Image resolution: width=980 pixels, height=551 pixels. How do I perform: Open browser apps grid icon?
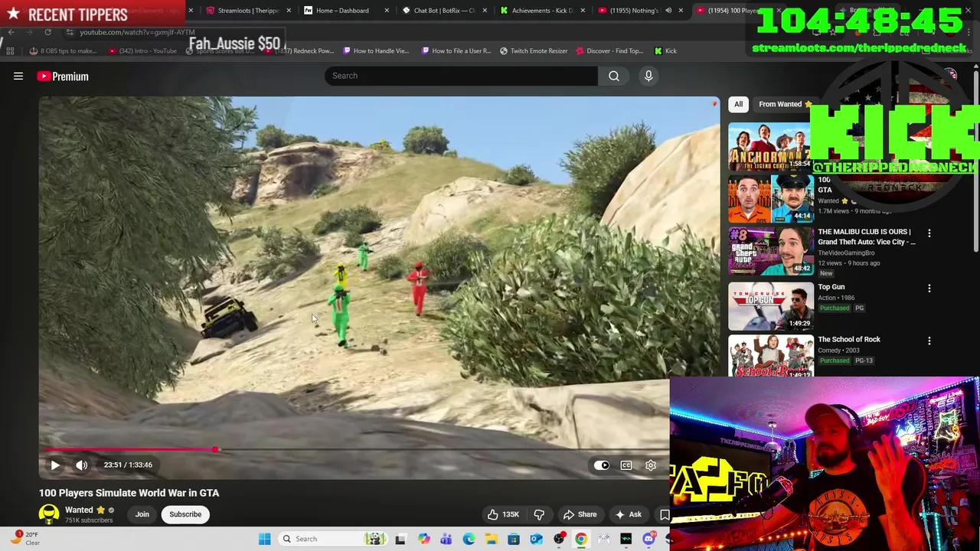pyautogui.click(x=10, y=51)
